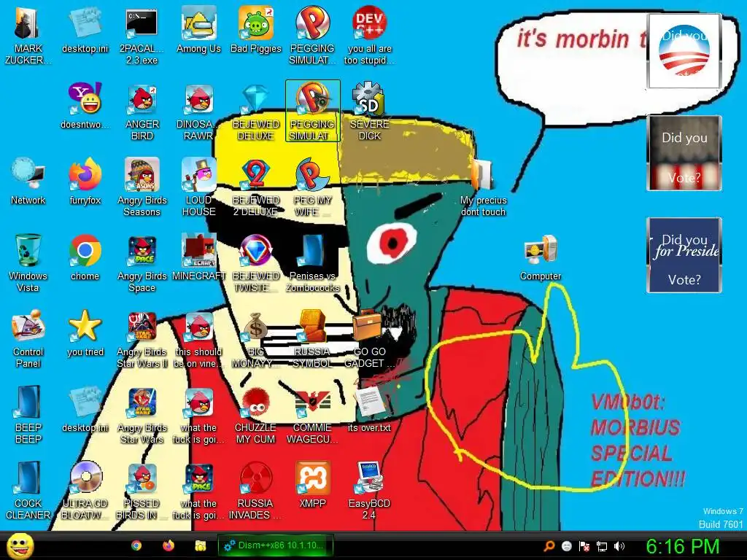Open the ULTRA CD BLOATW... disc icon
This screenshot has width=747, height=560.
(x=85, y=490)
